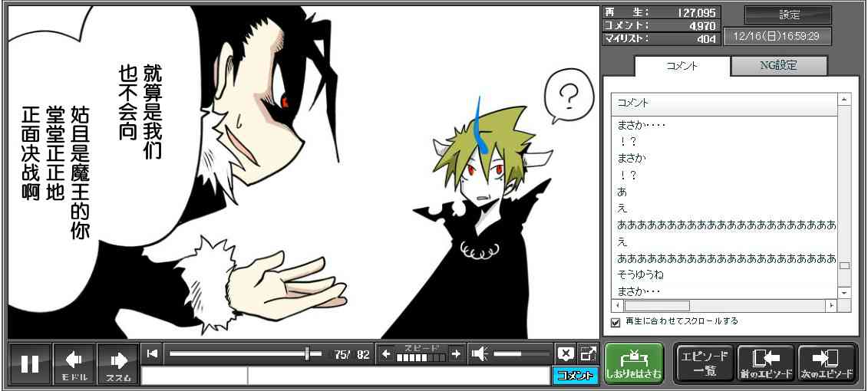The height and width of the screenshot is (391, 868).
Task: Toggle 再生に合わせてスクロールする checkbox
Action: coord(616,322)
